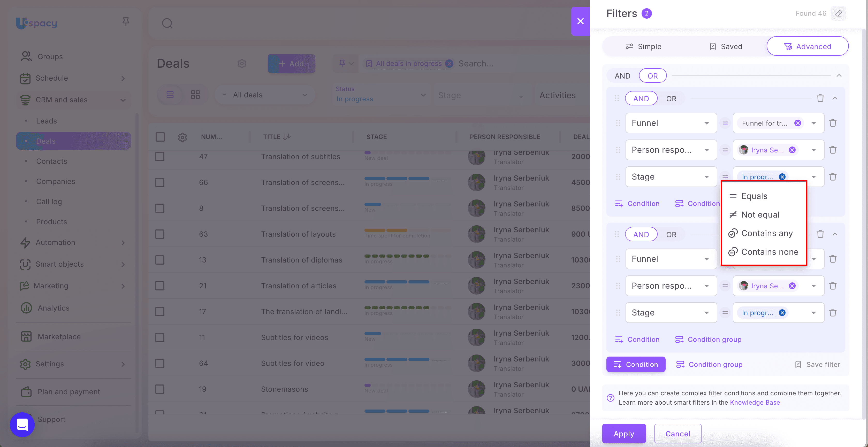Close the Filters panel with the purple X
Image resolution: width=868 pixels, height=447 pixels.
point(580,21)
